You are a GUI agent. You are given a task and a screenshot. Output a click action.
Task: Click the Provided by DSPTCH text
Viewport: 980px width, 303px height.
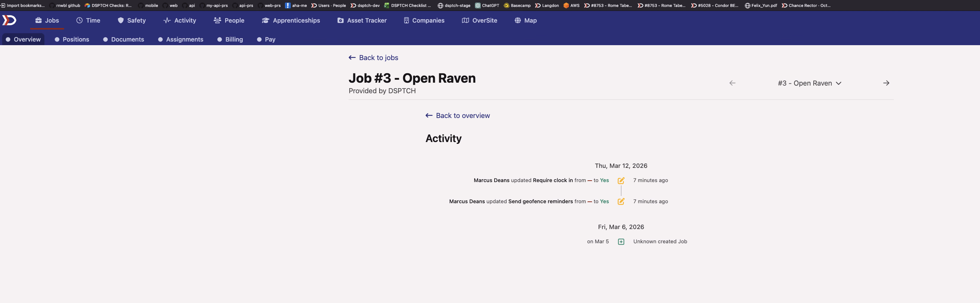(382, 91)
